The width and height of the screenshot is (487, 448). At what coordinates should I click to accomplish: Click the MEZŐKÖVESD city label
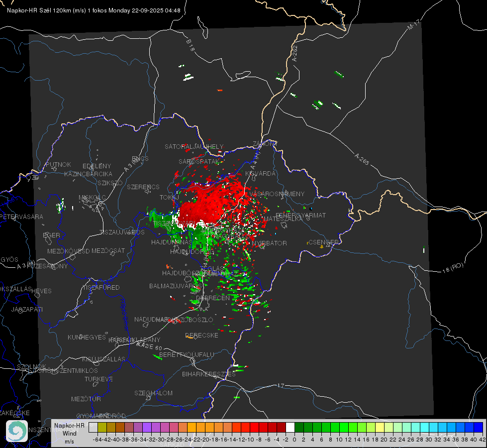68,251
